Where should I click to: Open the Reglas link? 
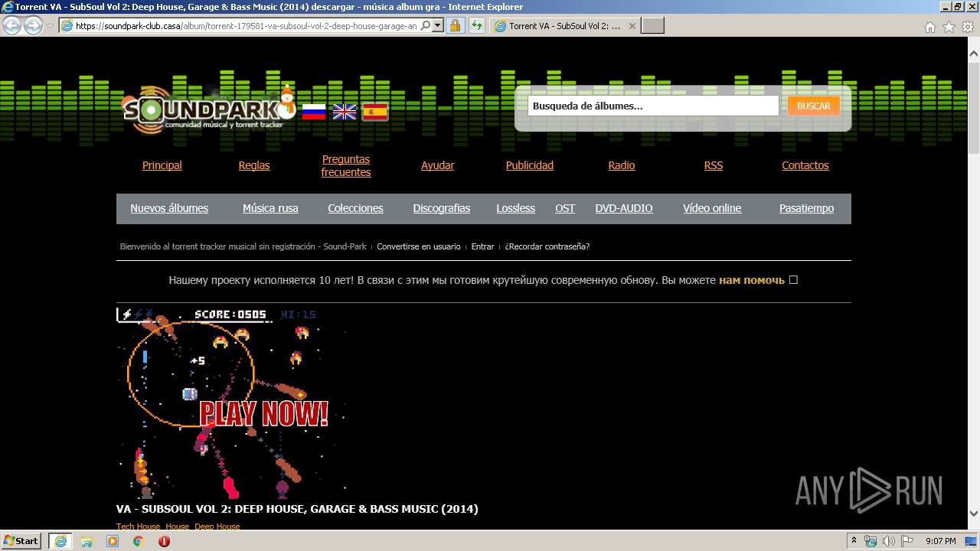coord(254,165)
